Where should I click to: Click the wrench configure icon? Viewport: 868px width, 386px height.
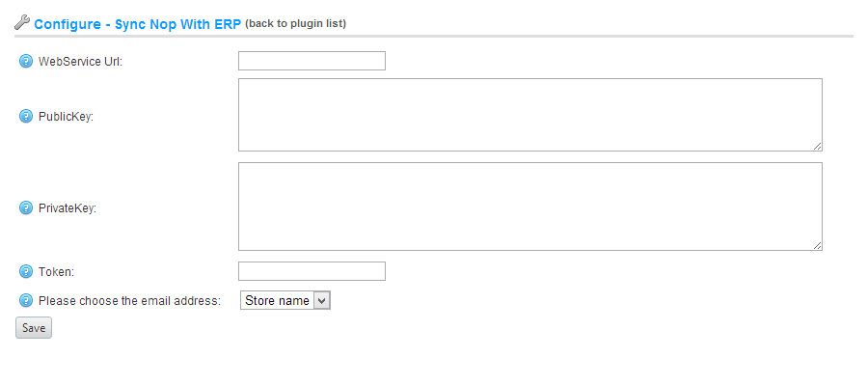tap(21, 23)
